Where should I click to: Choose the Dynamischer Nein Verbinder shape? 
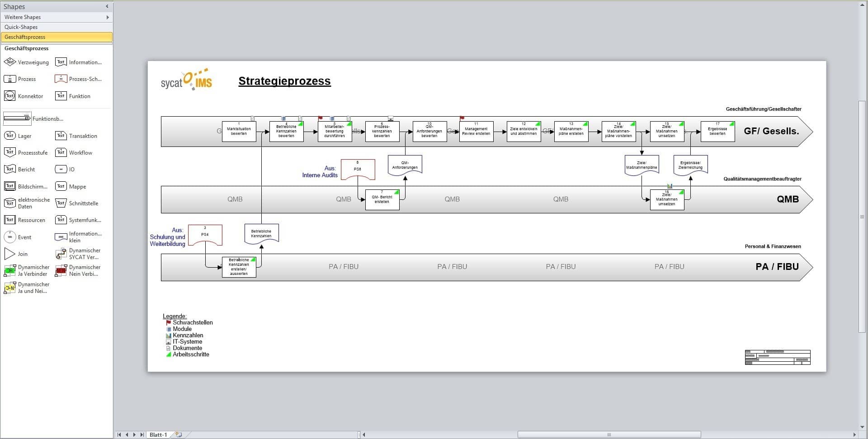[x=61, y=270]
